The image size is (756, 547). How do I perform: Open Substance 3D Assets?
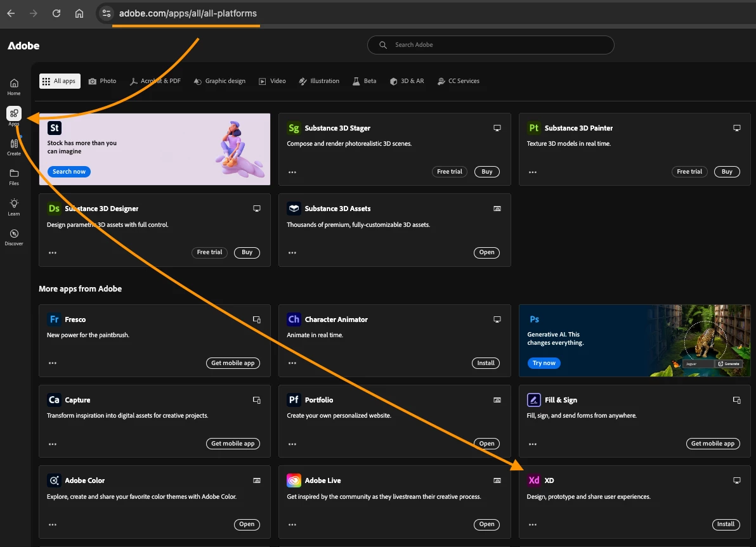tap(486, 252)
